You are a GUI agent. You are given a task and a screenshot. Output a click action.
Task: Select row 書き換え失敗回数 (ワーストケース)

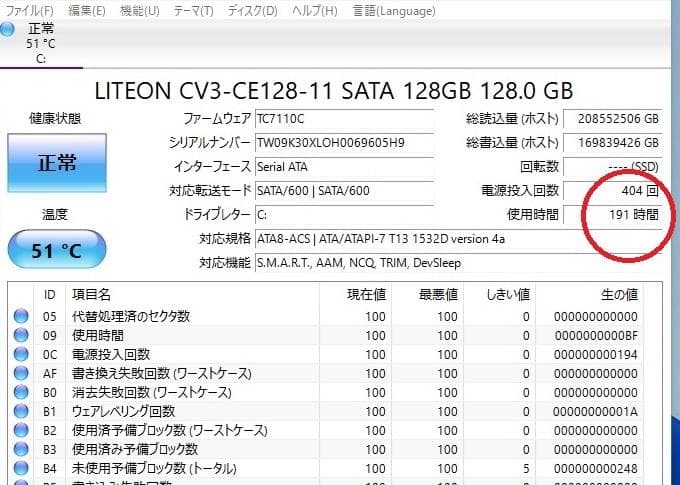pyautogui.click(x=326, y=374)
